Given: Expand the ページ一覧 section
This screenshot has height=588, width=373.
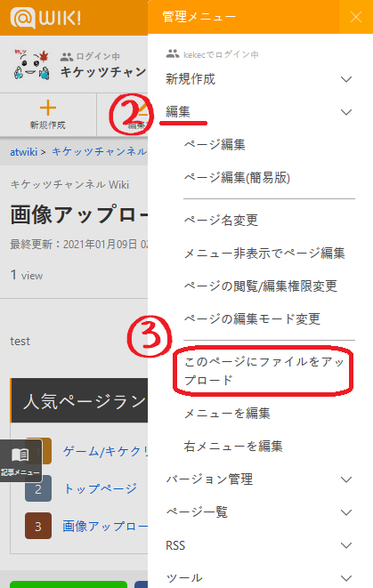Looking at the screenshot, I should [259, 512].
